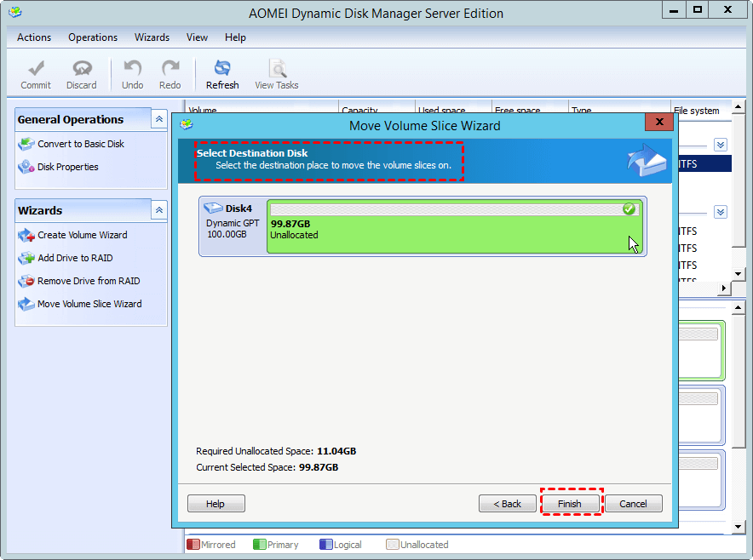The width and height of the screenshot is (753, 560).
Task: Click the Undo arrow icon
Action: [x=133, y=69]
